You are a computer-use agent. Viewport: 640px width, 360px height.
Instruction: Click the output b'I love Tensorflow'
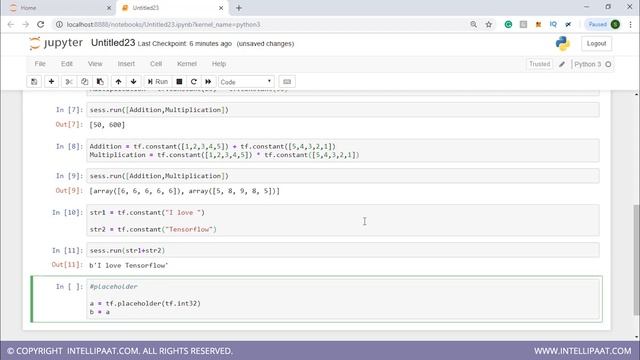click(129, 265)
